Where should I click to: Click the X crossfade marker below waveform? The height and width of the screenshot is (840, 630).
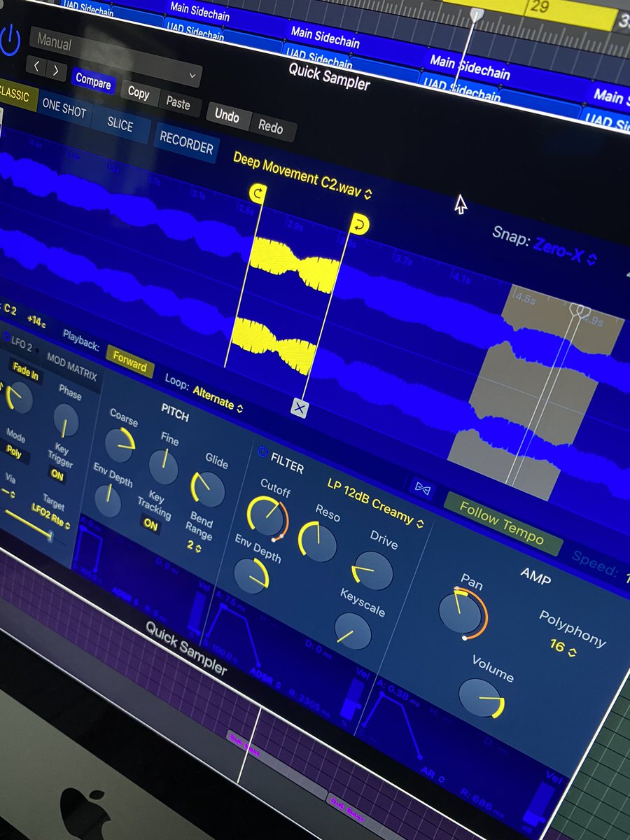(299, 408)
